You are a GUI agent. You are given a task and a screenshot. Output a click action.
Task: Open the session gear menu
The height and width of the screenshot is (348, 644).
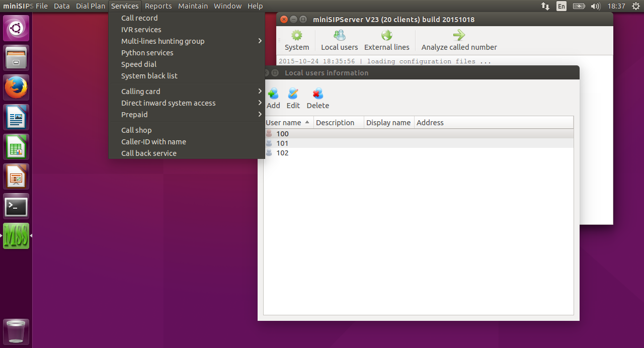[x=635, y=6]
